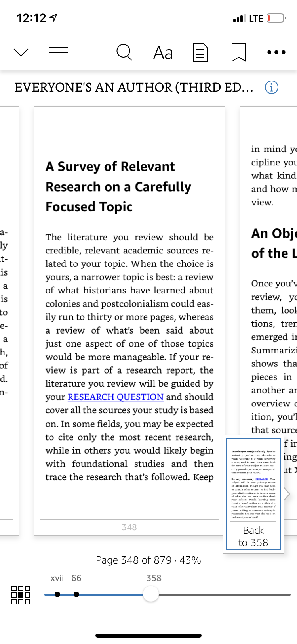The width and height of the screenshot is (297, 644).
Task: Switch to grid page view icon
Action: [21, 595]
